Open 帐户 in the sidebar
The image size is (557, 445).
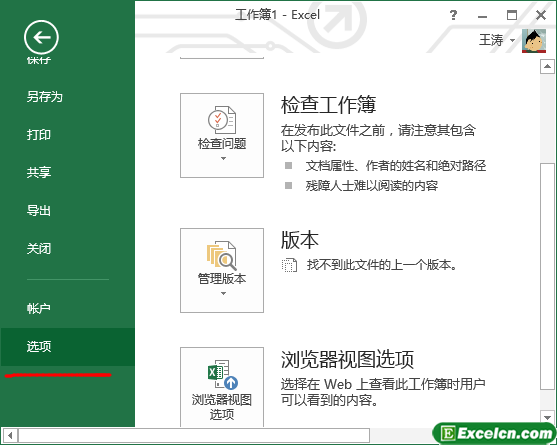pos(39,308)
